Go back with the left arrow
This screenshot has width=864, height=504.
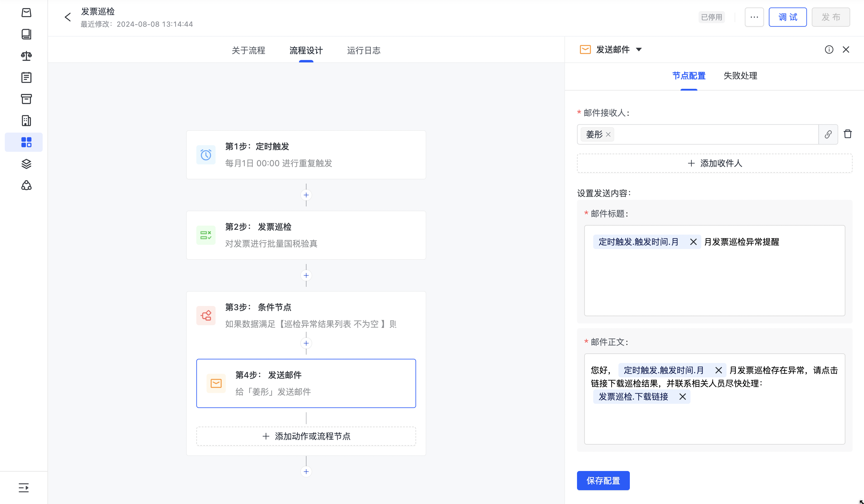pos(68,17)
